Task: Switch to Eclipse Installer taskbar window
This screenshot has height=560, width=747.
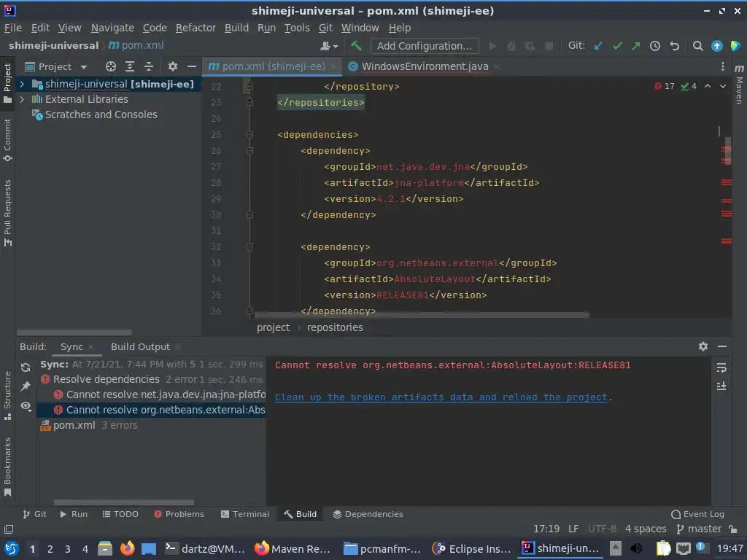Action: (x=472, y=548)
